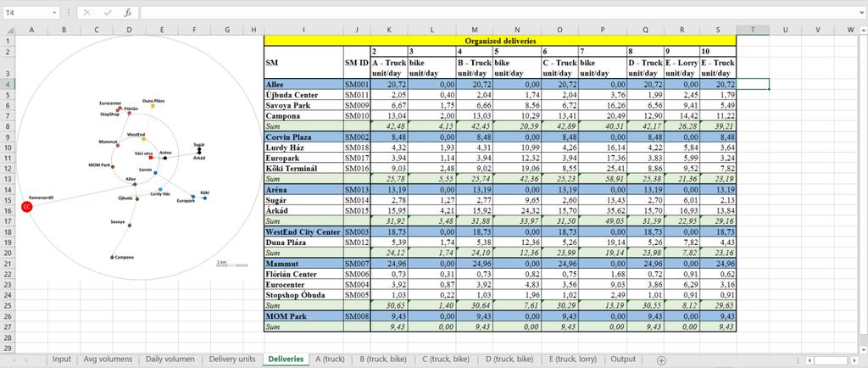Image resolution: width=868 pixels, height=368 pixels.
Task: Select Campona's A - Truck value 13,04
Action: 389,115
